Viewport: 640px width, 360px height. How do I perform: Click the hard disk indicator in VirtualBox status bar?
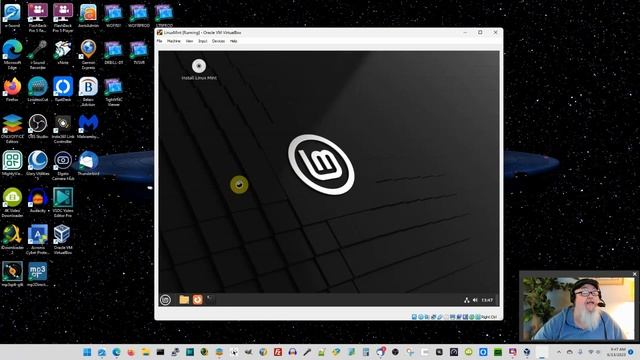click(414, 317)
